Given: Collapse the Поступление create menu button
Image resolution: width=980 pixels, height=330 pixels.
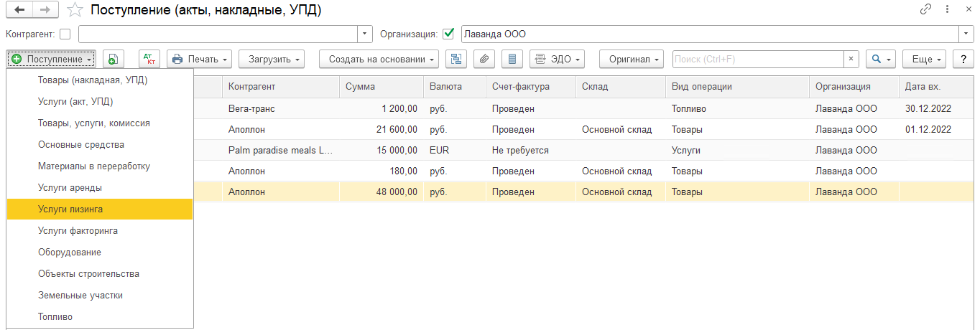Looking at the screenshot, I should tap(51, 59).
